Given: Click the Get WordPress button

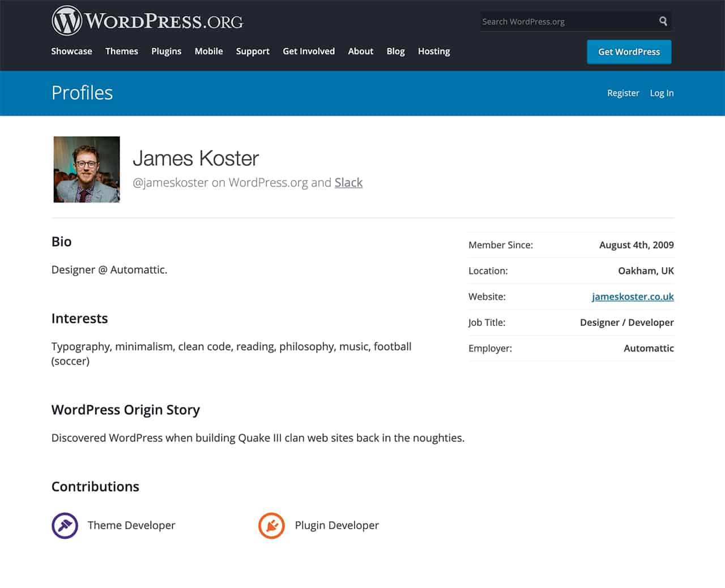Looking at the screenshot, I should pos(629,51).
